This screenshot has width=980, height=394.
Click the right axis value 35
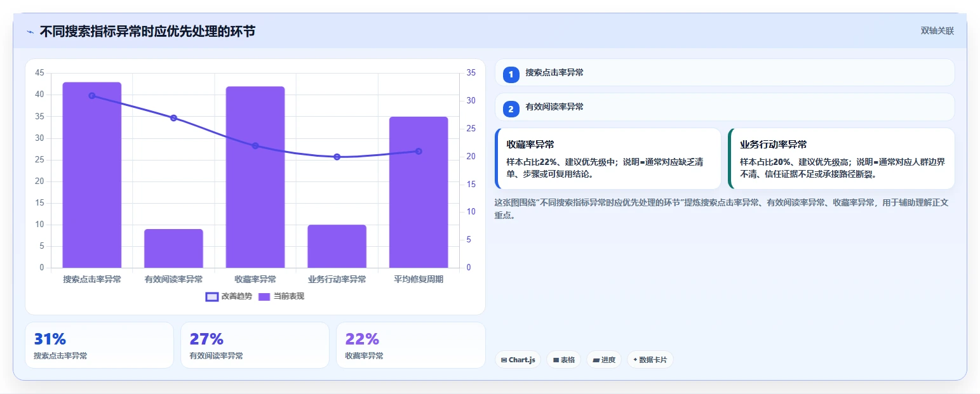click(471, 73)
